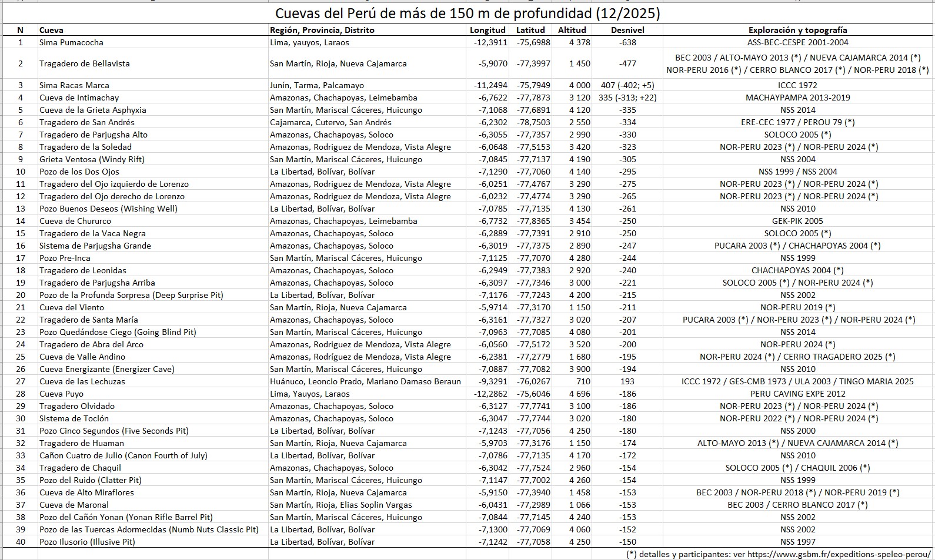
Task: Click the 'Tragadero de Bellavista' cell
Action: (84, 63)
